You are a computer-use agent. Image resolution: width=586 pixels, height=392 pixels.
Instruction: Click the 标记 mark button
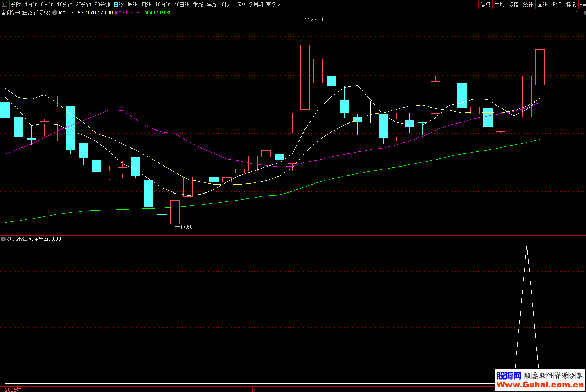click(571, 5)
